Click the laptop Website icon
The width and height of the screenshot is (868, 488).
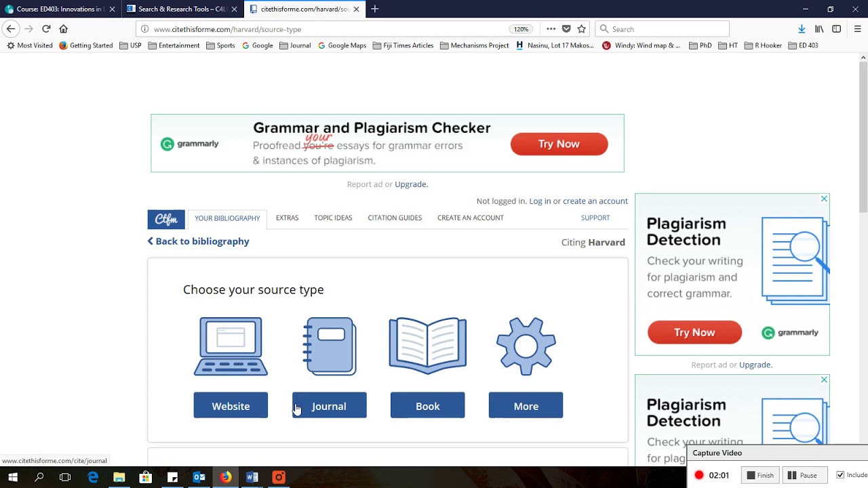231,346
